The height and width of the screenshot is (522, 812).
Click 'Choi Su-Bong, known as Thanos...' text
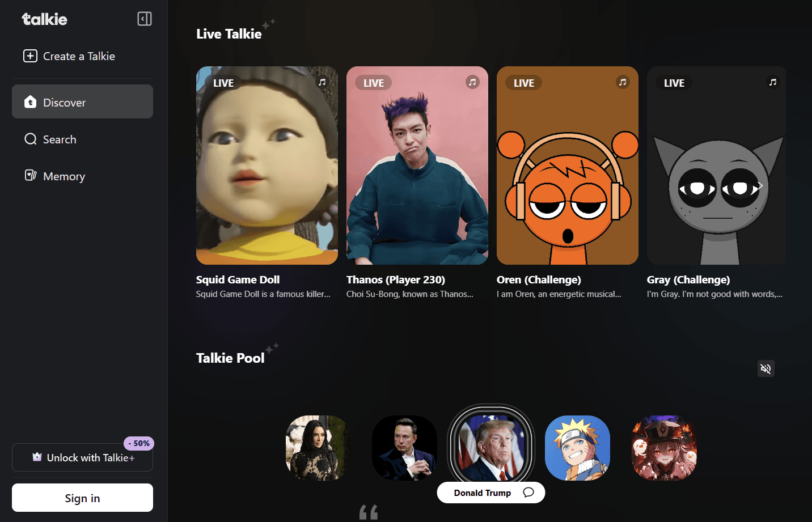(410, 294)
